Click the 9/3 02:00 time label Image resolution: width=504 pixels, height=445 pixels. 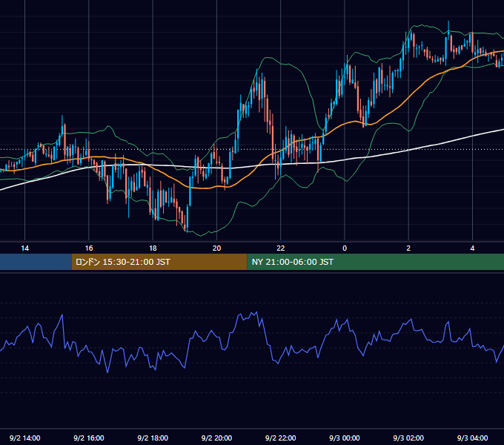[x=408, y=438]
